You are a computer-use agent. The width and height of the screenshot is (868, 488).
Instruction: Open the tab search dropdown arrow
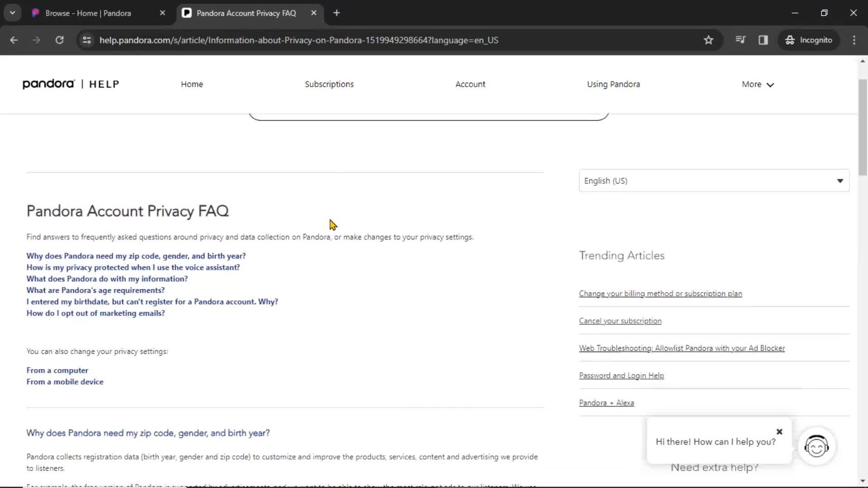12,13
